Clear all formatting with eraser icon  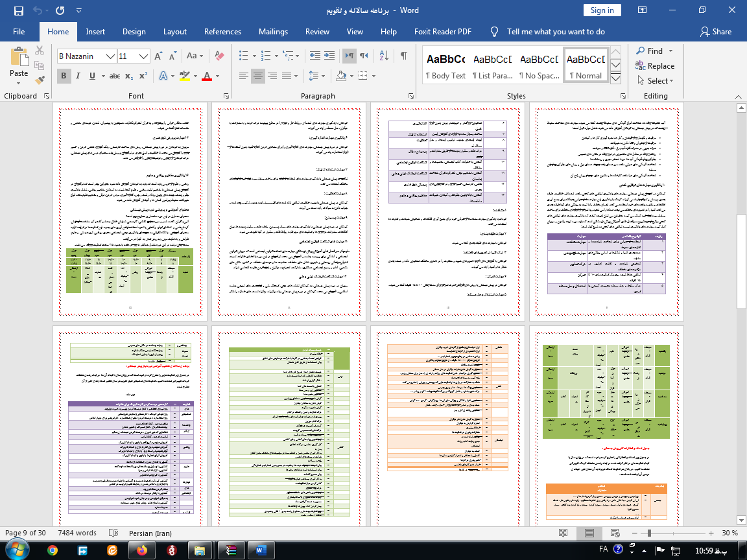click(x=219, y=56)
